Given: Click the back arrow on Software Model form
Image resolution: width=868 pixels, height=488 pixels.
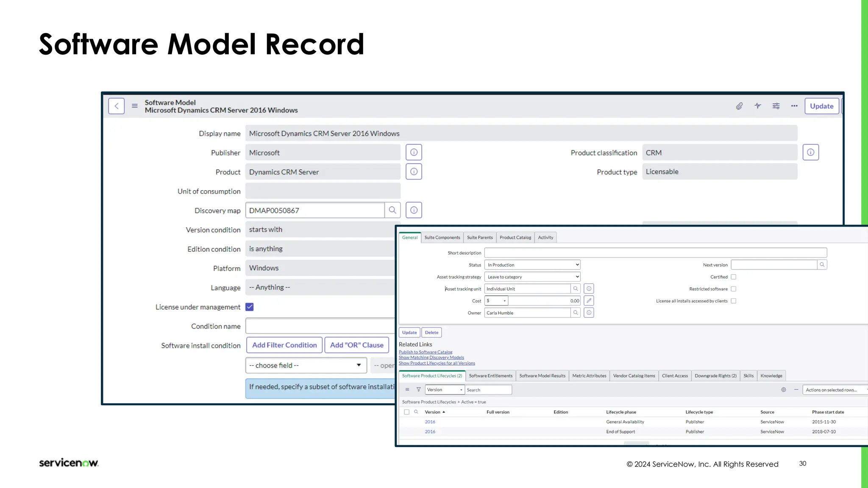Looking at the screenshot, I should coord(116,106).
